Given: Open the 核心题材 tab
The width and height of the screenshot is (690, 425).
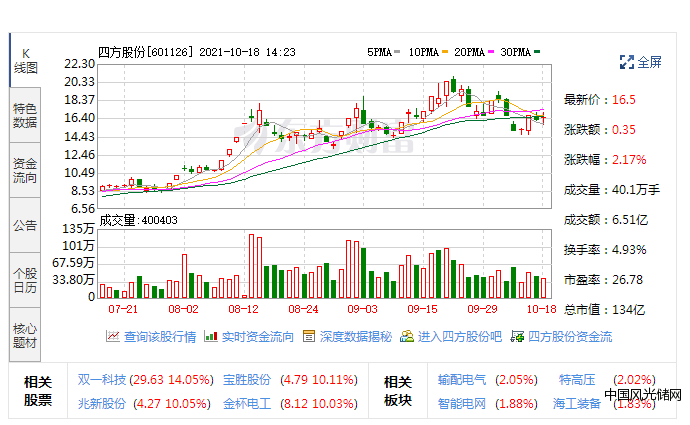Looking at the screenshot, I should [25, 335].
